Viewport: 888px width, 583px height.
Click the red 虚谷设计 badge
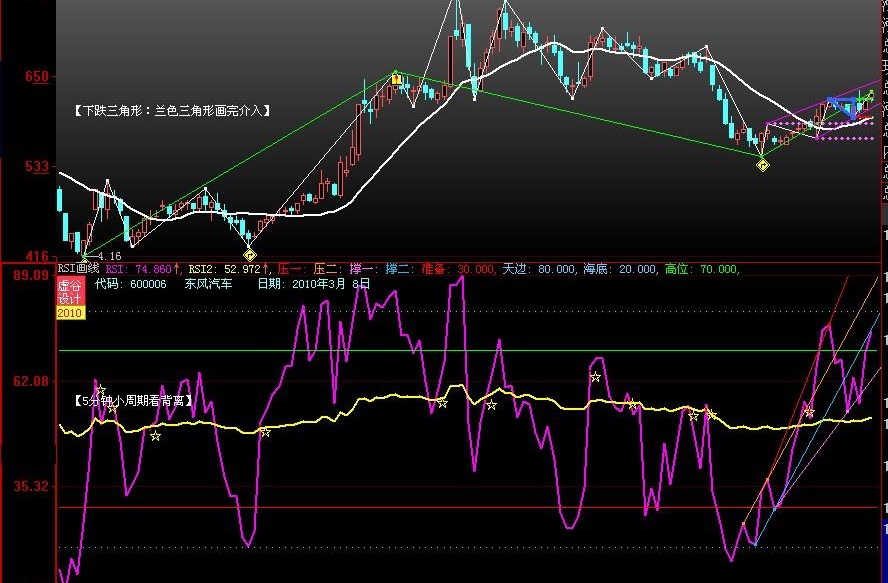click(70, 292)
